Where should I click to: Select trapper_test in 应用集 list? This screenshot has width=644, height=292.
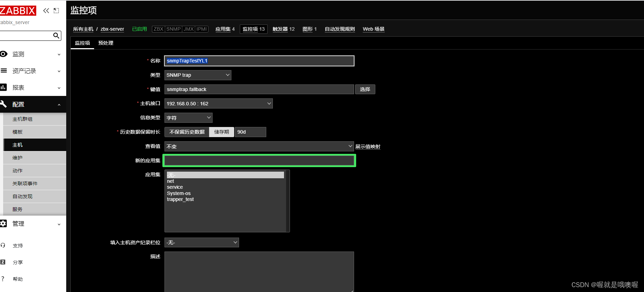pos(225,199)
